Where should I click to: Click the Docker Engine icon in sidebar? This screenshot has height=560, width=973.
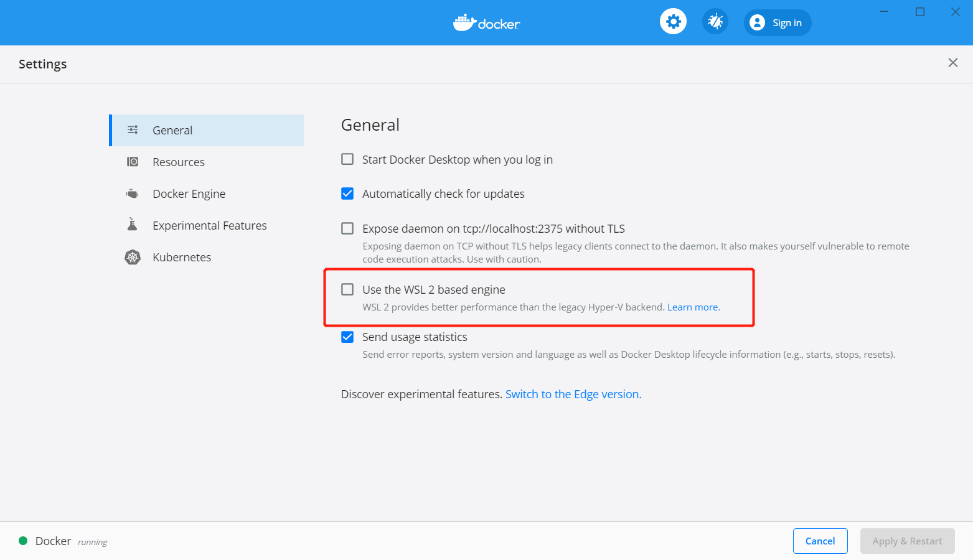(x=133, y=194)
